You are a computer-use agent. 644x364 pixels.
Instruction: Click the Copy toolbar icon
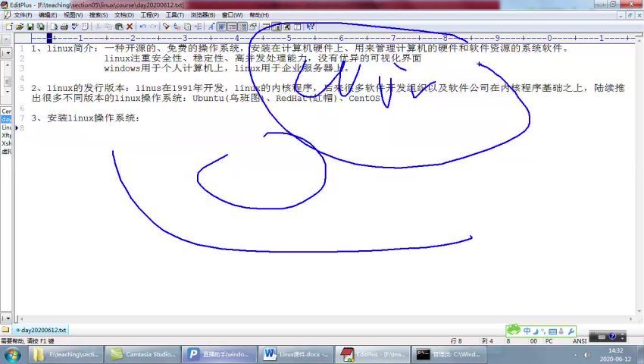click(108, 27)
